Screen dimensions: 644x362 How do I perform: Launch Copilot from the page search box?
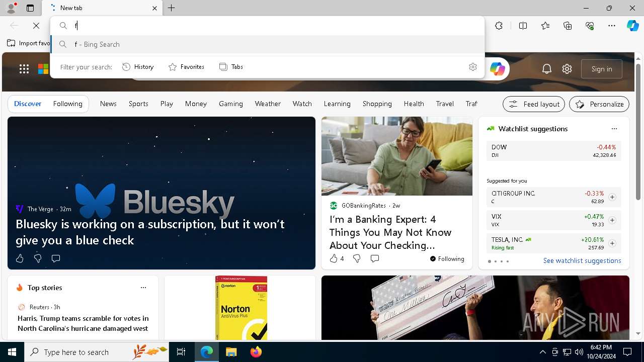498,69
